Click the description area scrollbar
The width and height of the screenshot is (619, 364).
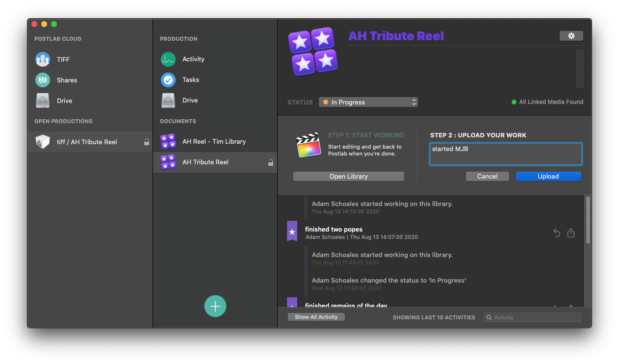[580, 68]
